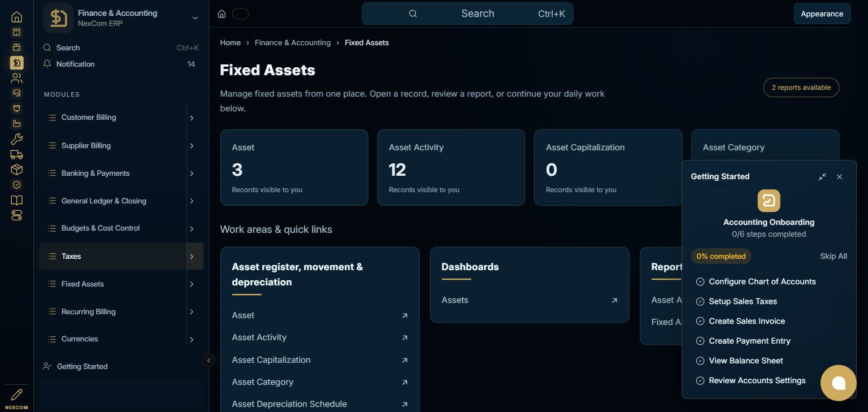Open the headset support icon in rail
Image resolution: width=868 pixels, height=412 pixels.
click(x=17, y=93)
